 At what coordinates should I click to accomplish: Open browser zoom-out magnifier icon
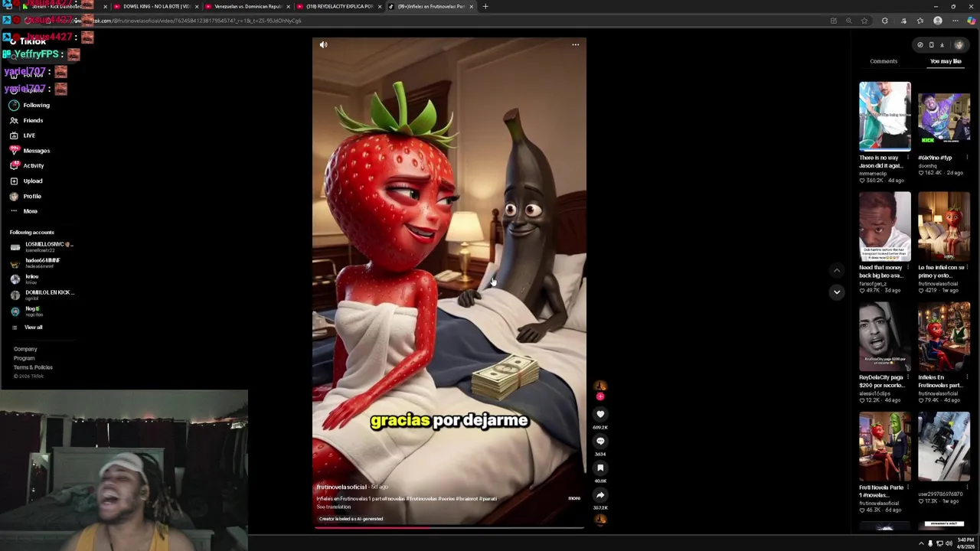point(848,21)
